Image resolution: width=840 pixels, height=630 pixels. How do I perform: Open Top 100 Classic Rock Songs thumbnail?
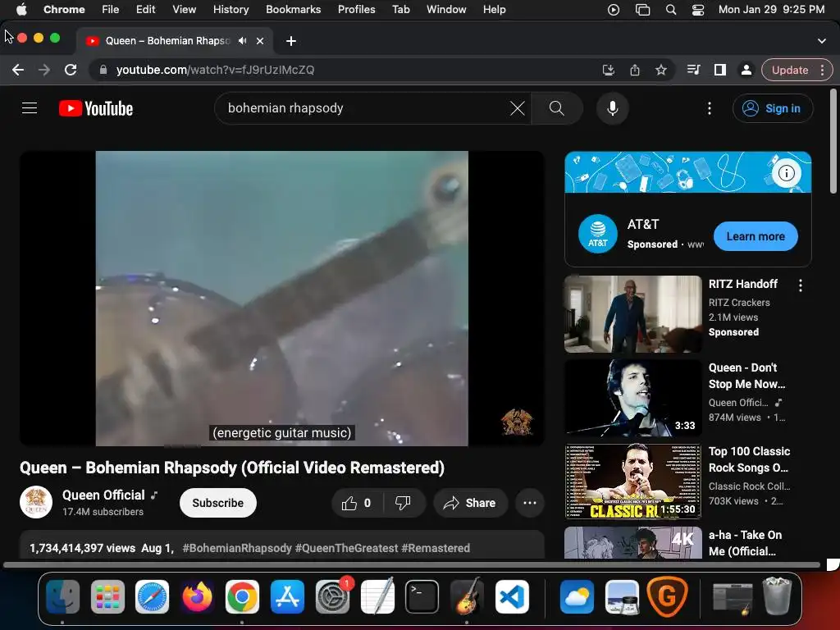coord(632,481)
